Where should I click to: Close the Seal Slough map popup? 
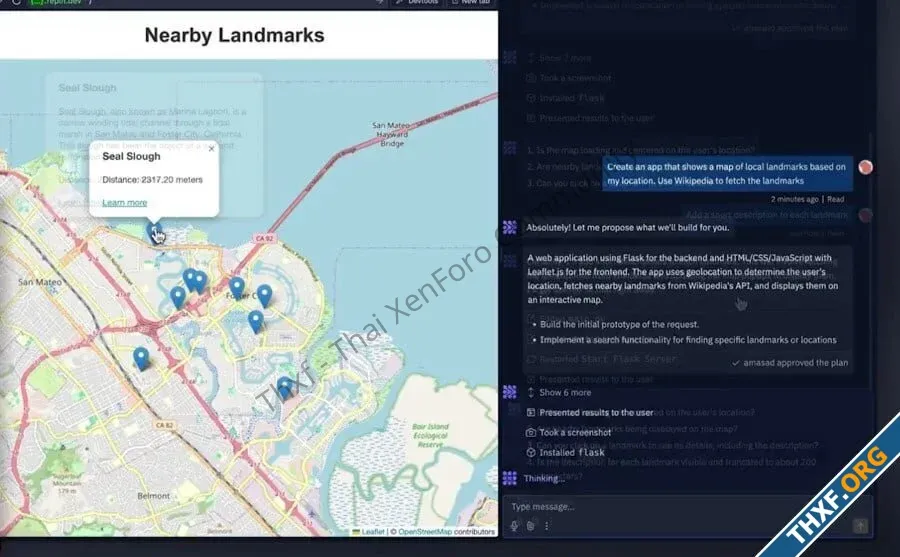[211, 149]
